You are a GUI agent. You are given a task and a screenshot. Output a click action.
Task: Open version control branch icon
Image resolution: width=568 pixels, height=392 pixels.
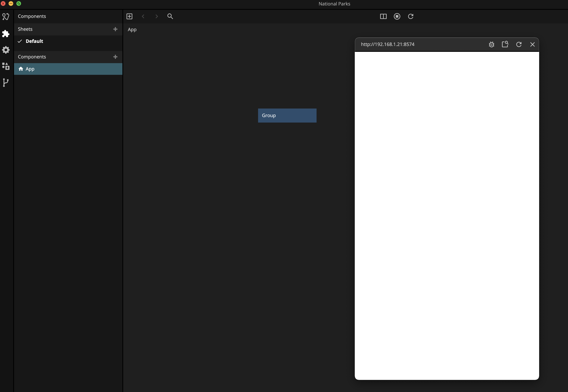6,83
